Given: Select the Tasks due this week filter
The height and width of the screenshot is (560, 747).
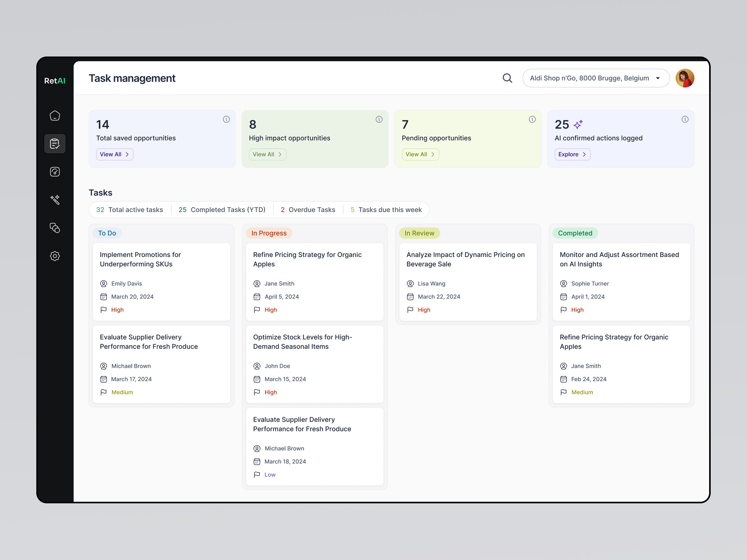Looking at the screenshot, I should coord(386,210).
